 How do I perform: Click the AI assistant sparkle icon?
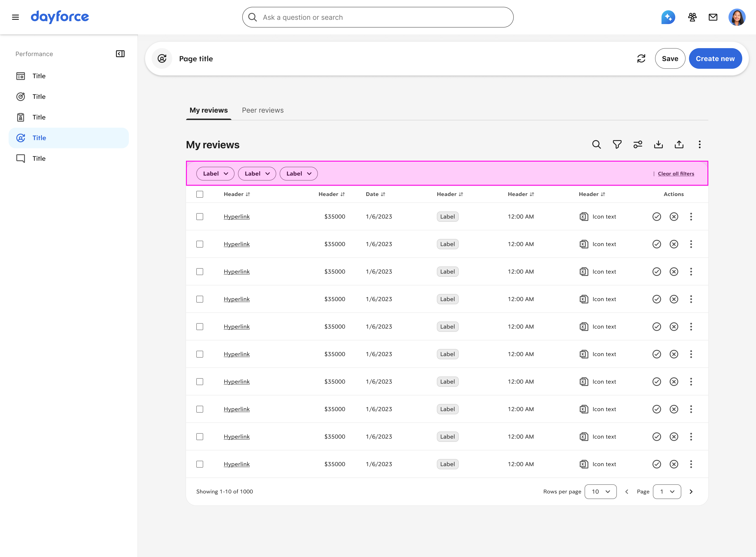[668, 17]
